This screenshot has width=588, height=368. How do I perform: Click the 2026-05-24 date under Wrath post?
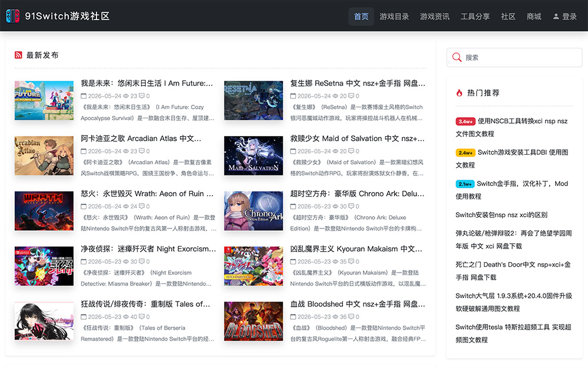coord(105,207)
